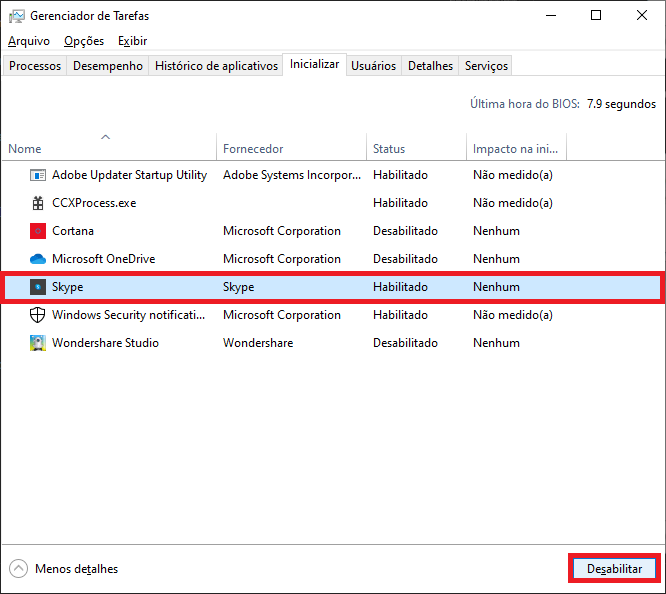Click Wondershare vendor cell
The image size is (666, 594).
258,343
